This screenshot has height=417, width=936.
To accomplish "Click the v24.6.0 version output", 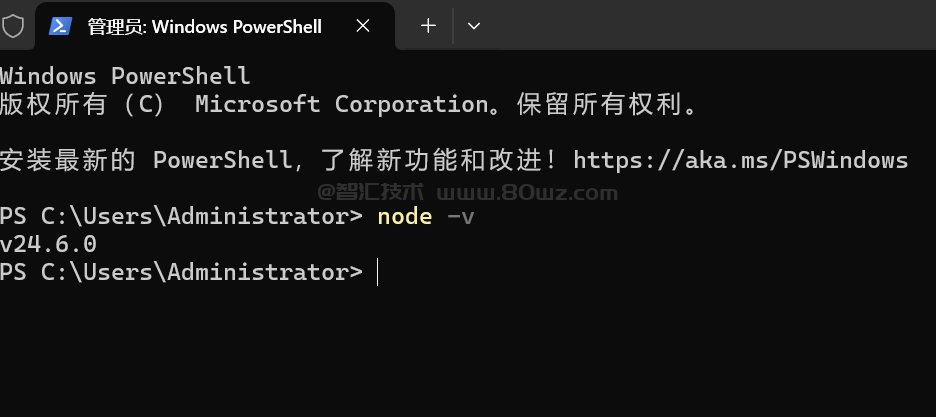I will pos(48,244).
